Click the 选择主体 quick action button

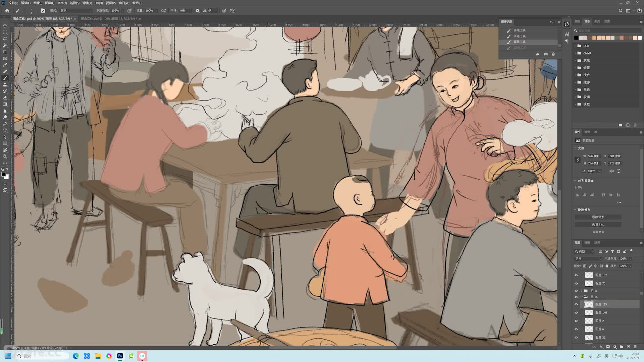pos(598,225)
